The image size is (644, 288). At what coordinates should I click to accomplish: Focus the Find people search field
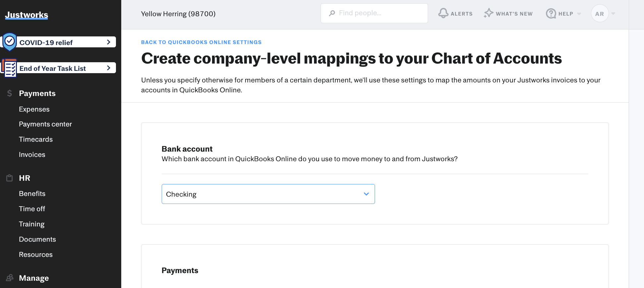(x=374, y=13)
